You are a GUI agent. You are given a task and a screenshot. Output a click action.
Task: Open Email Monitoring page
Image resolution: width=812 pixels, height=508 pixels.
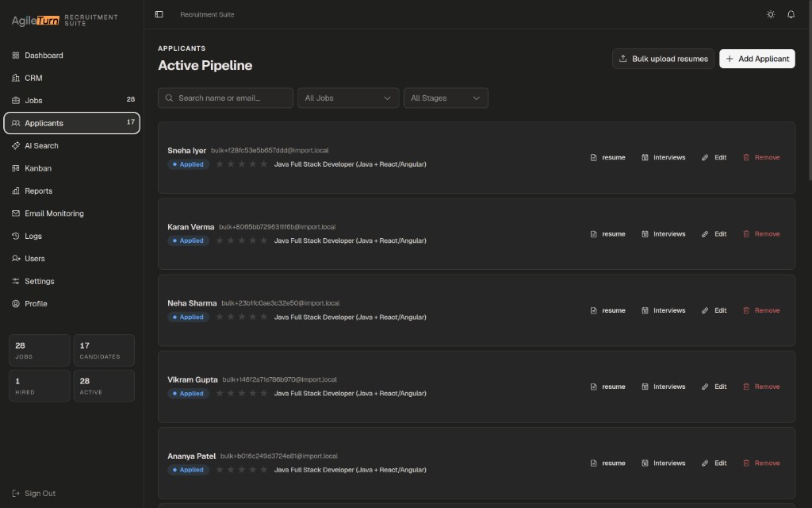coord(71,214)
